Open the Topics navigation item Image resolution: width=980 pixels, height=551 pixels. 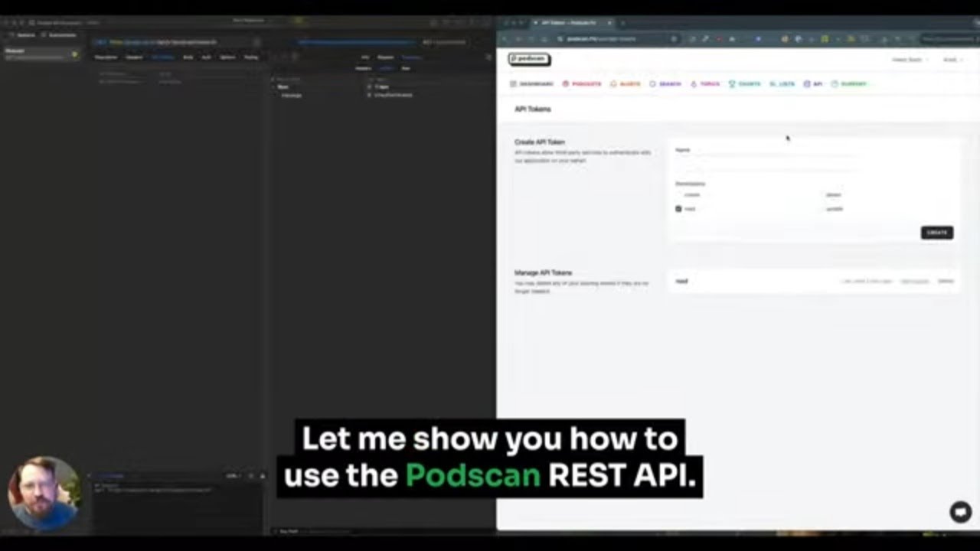click(705, 84)
